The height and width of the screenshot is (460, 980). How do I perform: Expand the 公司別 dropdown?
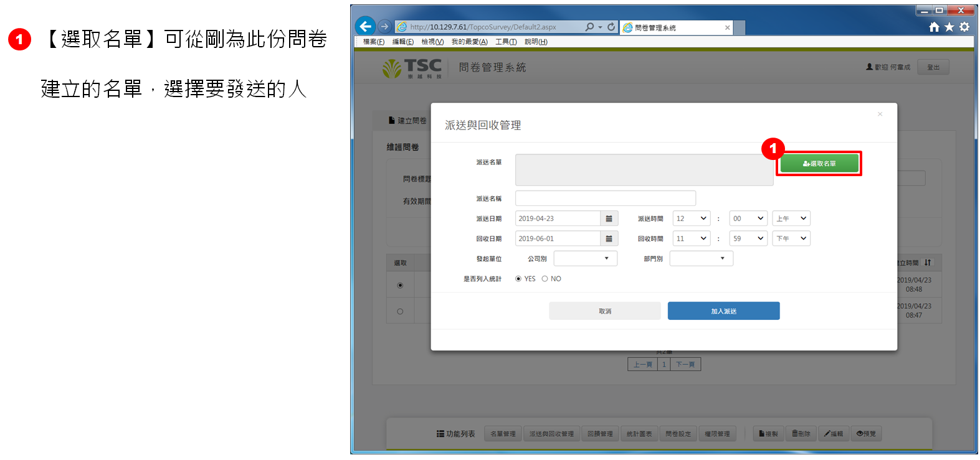pos(585,258)
